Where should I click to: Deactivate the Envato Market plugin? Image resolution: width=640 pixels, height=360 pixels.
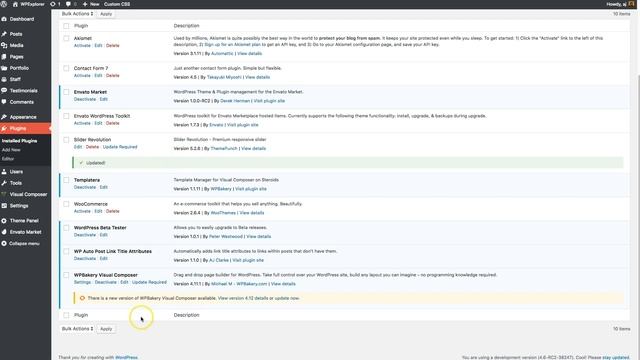pyautogui.click(x=85, y=99)
